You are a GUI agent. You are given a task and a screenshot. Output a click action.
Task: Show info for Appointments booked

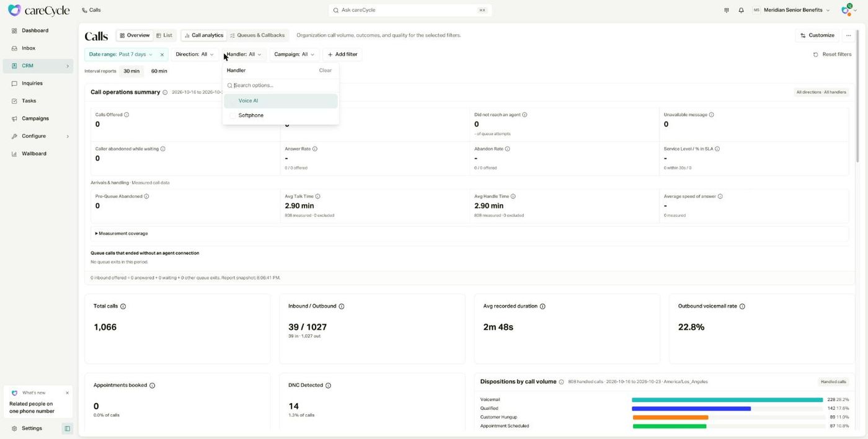tap(152, 386)
